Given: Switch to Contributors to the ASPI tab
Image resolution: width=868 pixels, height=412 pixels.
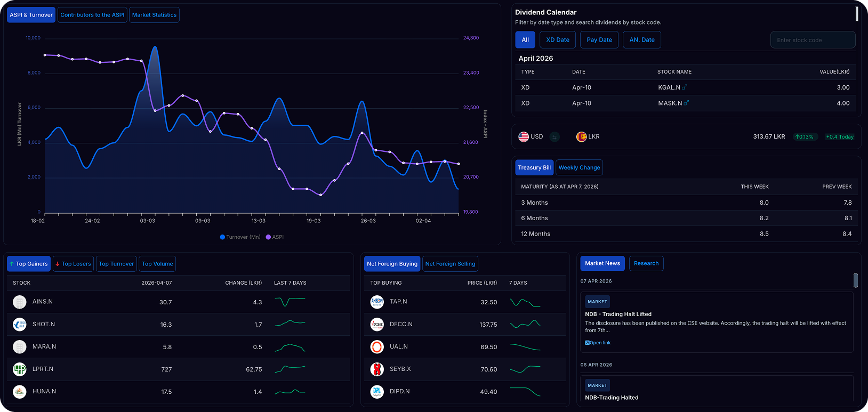Looking at the screenshot, I should point(92,15).
